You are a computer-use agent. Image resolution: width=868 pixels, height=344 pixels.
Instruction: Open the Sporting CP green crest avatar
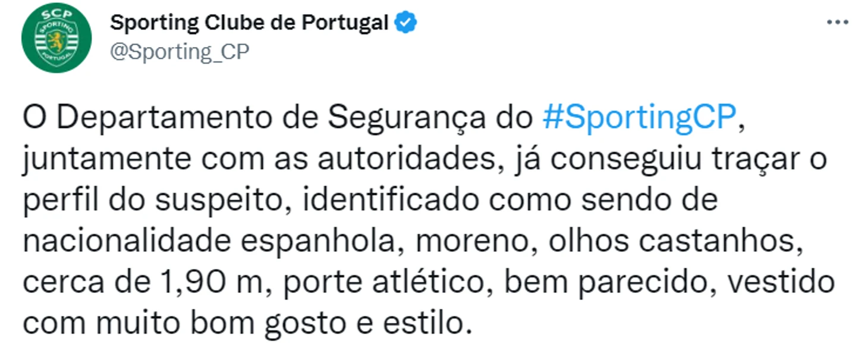(56, 37)
